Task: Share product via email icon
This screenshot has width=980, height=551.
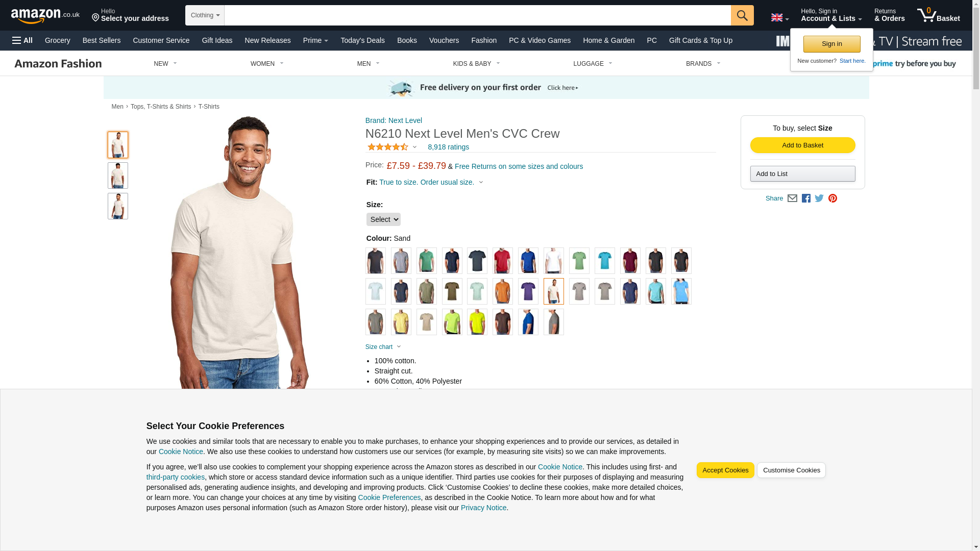Action: coord(792,198)
